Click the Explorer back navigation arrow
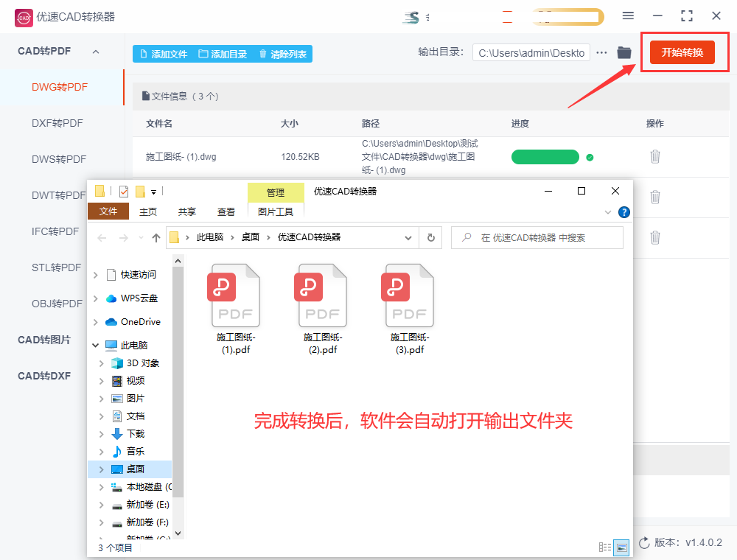 (x=102, y=238)
